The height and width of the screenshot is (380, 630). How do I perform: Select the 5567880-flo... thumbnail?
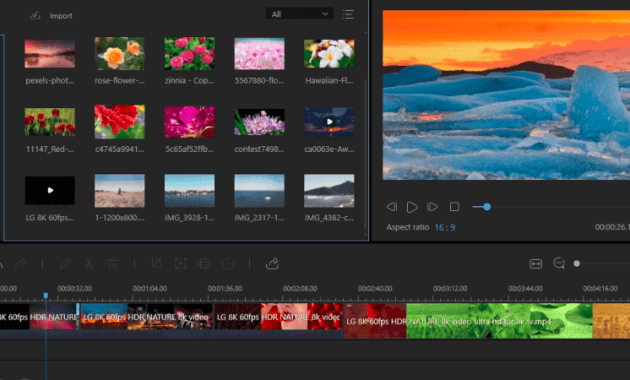pyautogui.click(x=259, y=53)
